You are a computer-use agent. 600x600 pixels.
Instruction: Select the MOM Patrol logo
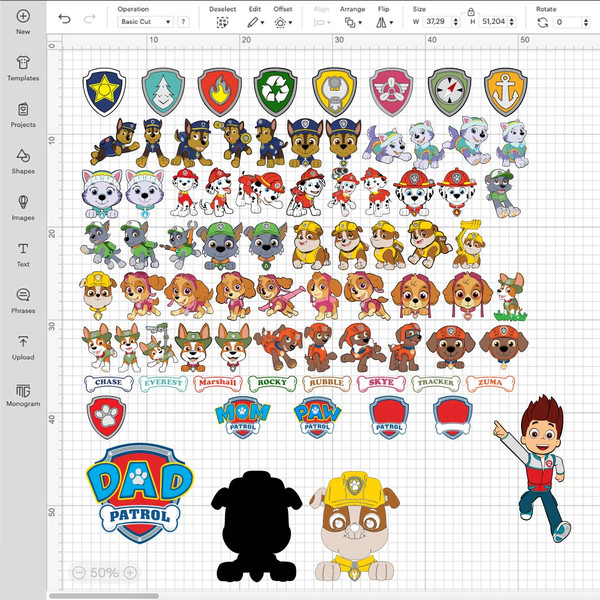pos(243,417)
